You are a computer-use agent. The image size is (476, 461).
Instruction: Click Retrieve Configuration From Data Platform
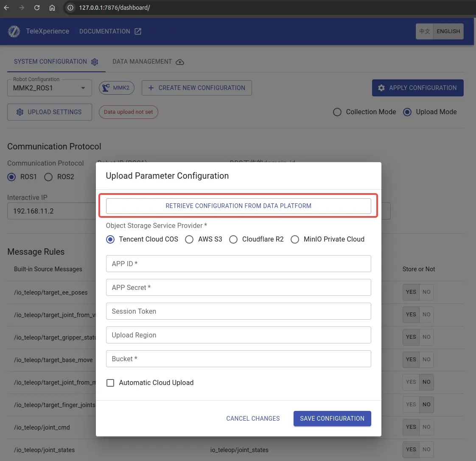click(238, 206)
